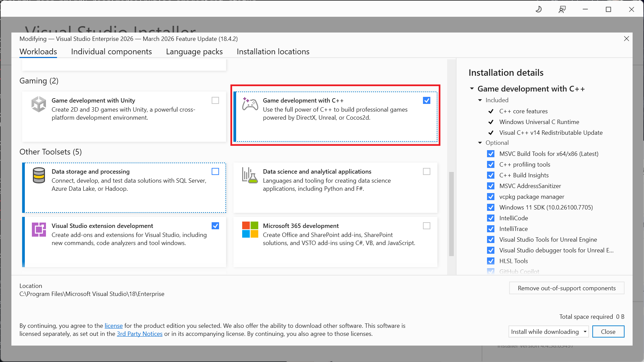Click Visual C++ v14 Redistributable Update item
The width and height of the screenshot is (644, 362).
[551, 133]
